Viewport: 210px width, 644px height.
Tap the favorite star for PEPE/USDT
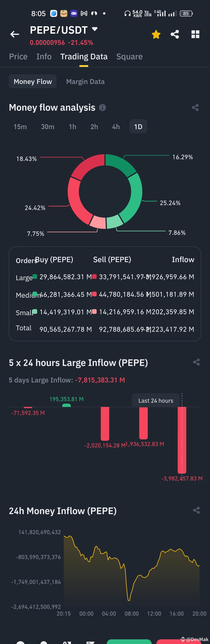pos(156,34)
